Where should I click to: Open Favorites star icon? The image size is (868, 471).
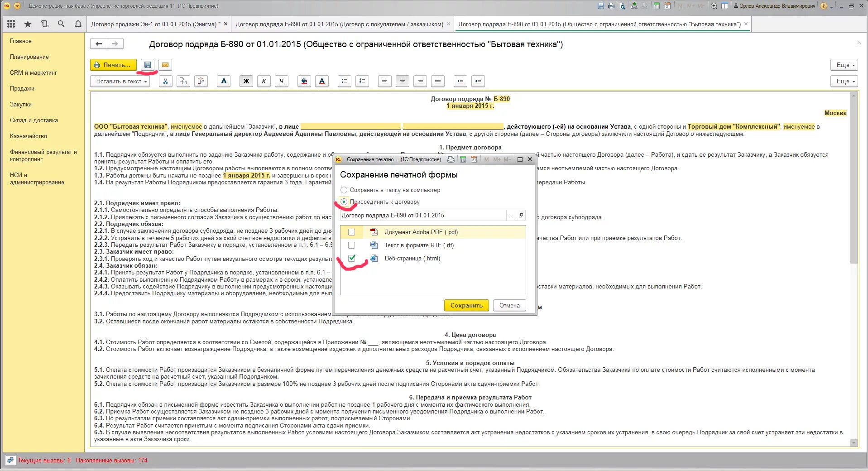[28, 24]
